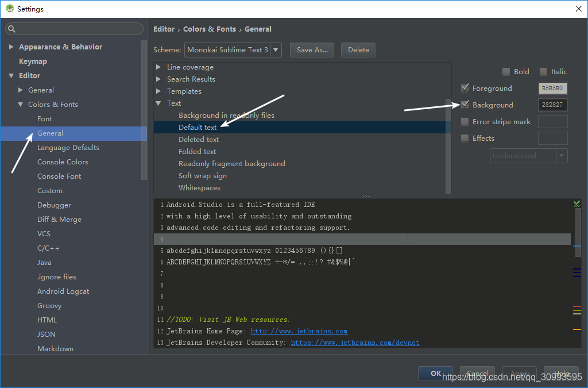Click the left settings tree scrollbar
This screenshot has height=388, width=588.
[144, 110]
